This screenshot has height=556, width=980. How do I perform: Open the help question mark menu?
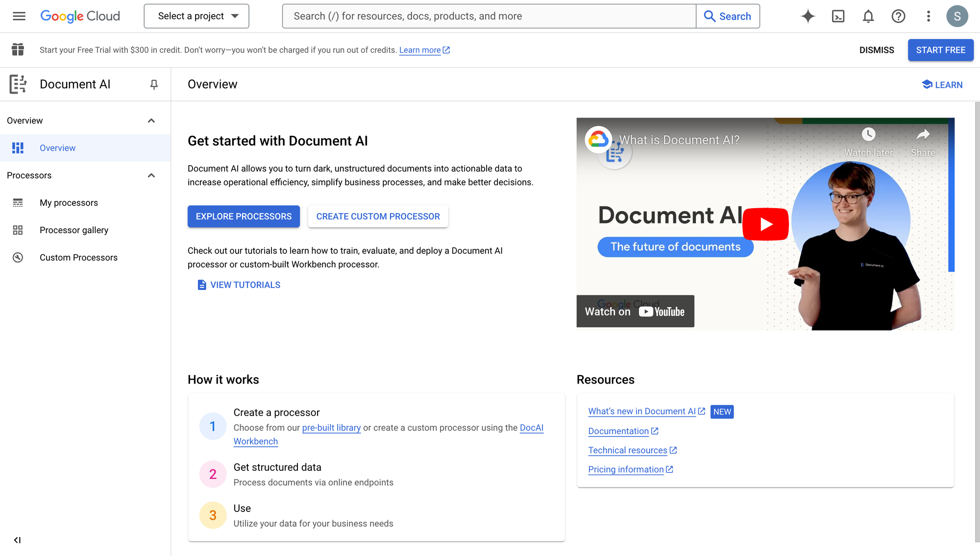[x=898, y=16]
